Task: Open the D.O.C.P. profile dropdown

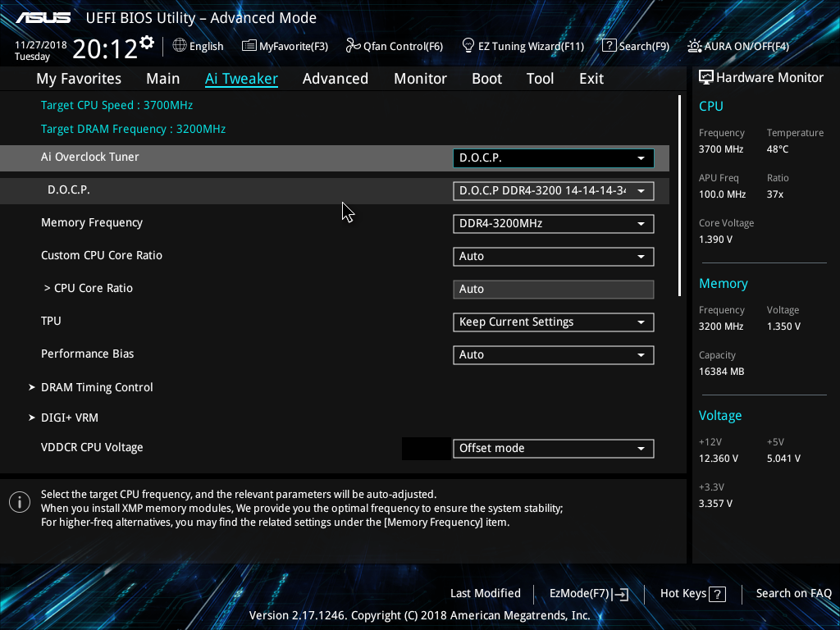Action: click(554, 190)
